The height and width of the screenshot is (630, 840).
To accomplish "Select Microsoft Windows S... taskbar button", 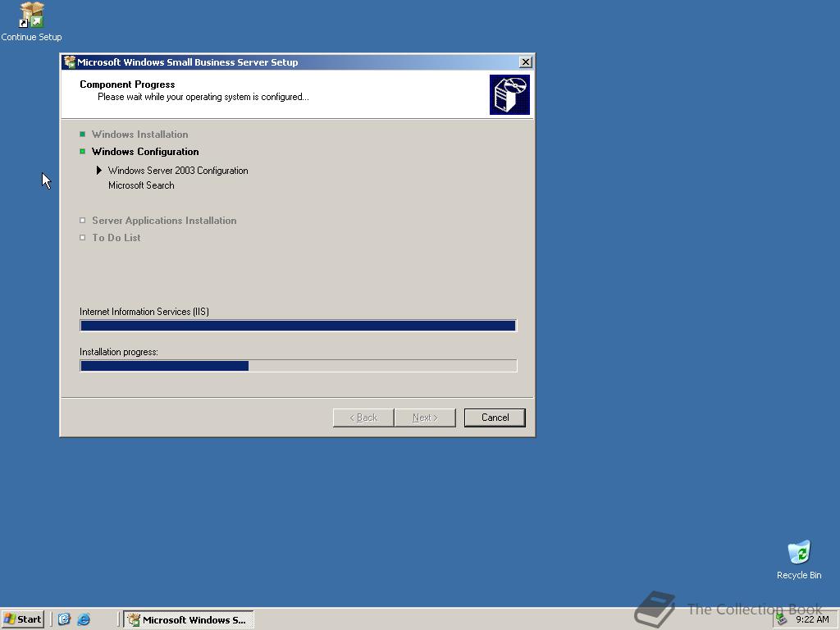I will (189, 619).
